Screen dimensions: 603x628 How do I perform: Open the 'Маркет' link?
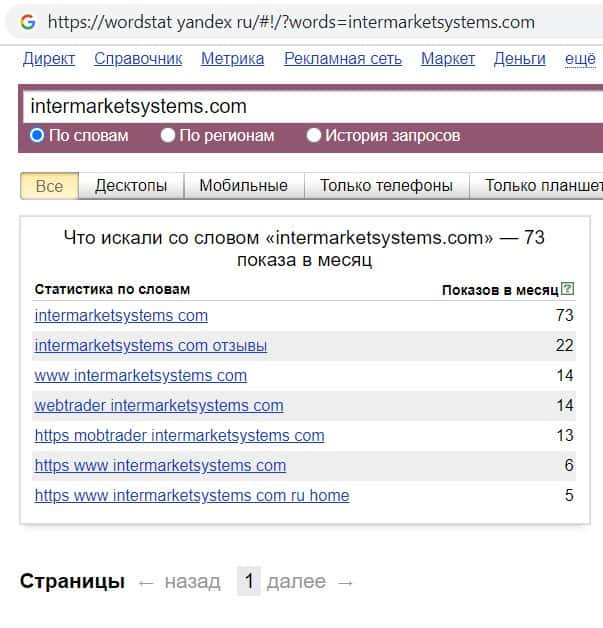[x=448, y=59]
